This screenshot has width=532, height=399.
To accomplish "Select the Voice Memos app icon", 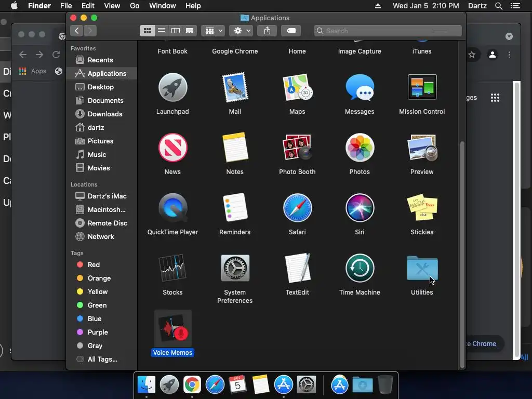I will [x=172, y=328].
